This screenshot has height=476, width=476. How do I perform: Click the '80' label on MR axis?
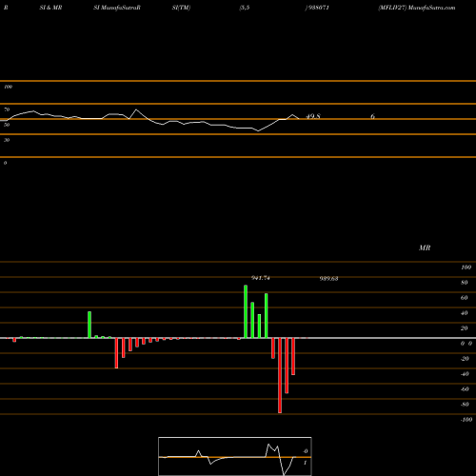coord(465,283)
